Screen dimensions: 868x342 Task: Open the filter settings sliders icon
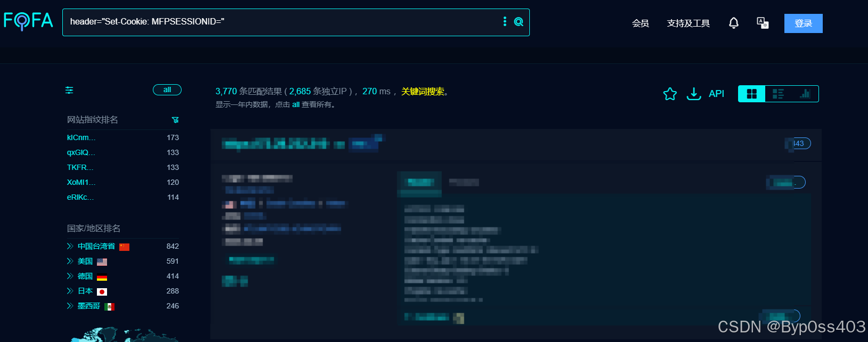click(69, 90)
